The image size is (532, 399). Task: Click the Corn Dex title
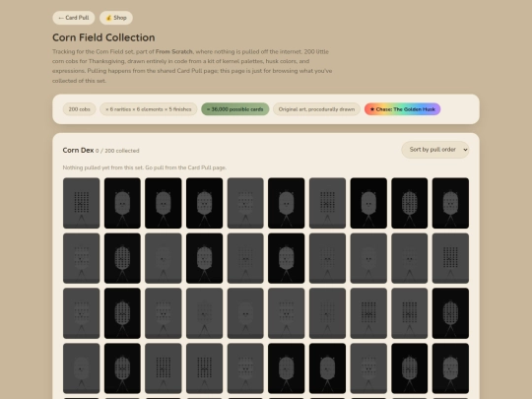pyautogui.click(x=78, y=150)
